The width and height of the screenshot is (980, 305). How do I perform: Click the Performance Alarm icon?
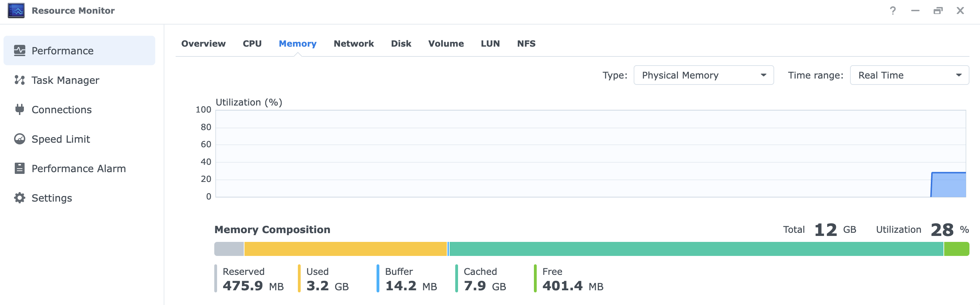(x=19, y=168)
